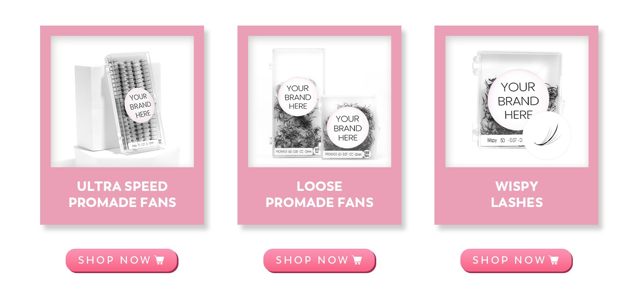Image resolution: width=644 pixels, height=305 pixels.
Task: Click the cart icon under Wispy Lashes
Action: tap(554, 260)
